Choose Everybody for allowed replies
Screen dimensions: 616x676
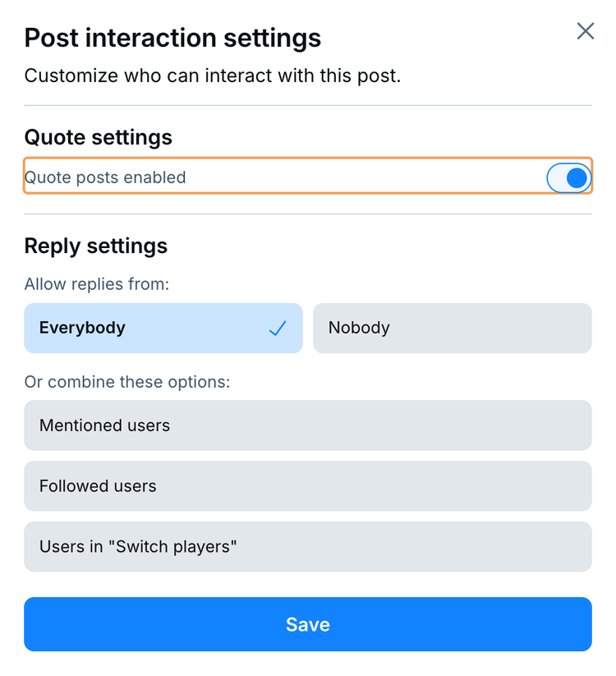coord(163,328)
